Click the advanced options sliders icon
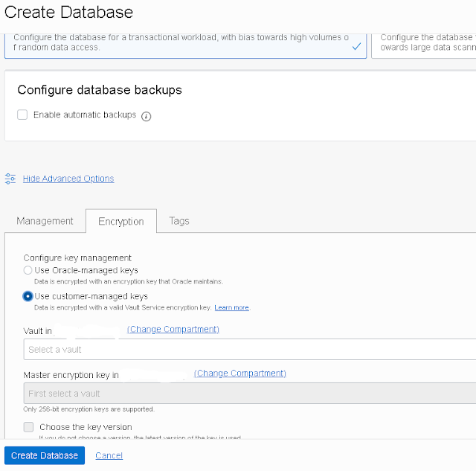 point(10,179)
